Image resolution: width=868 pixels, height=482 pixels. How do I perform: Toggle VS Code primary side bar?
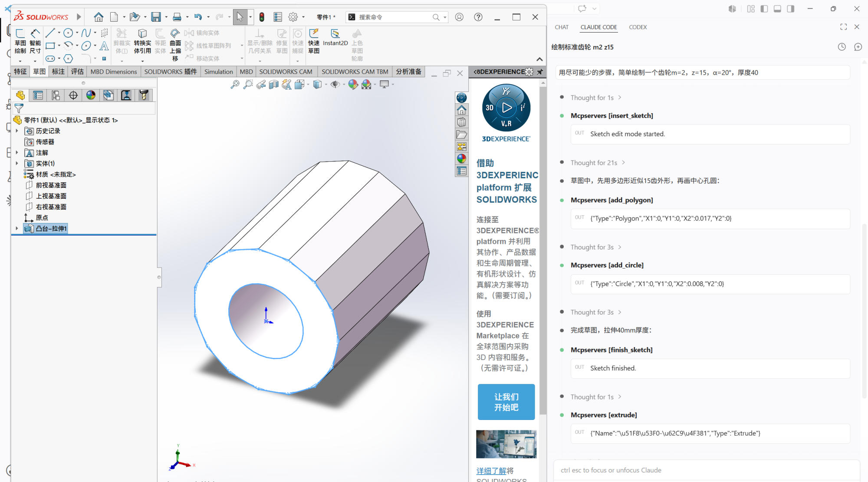click(x=764, y=9)
